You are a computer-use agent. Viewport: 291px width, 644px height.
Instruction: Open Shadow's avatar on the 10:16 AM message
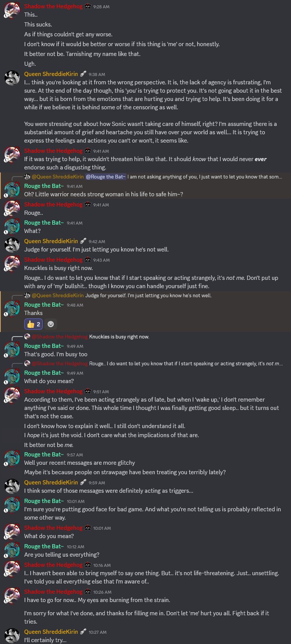click(x=12, y=569)
